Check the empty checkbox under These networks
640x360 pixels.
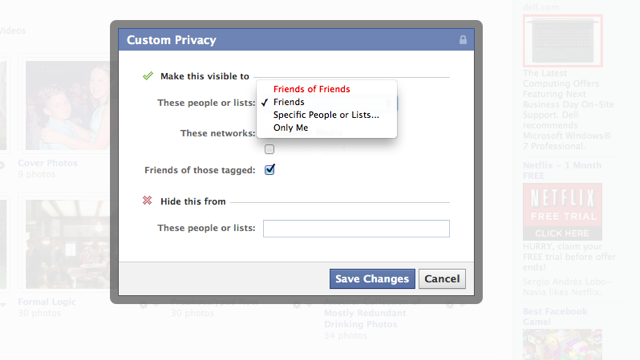(269, 149)
